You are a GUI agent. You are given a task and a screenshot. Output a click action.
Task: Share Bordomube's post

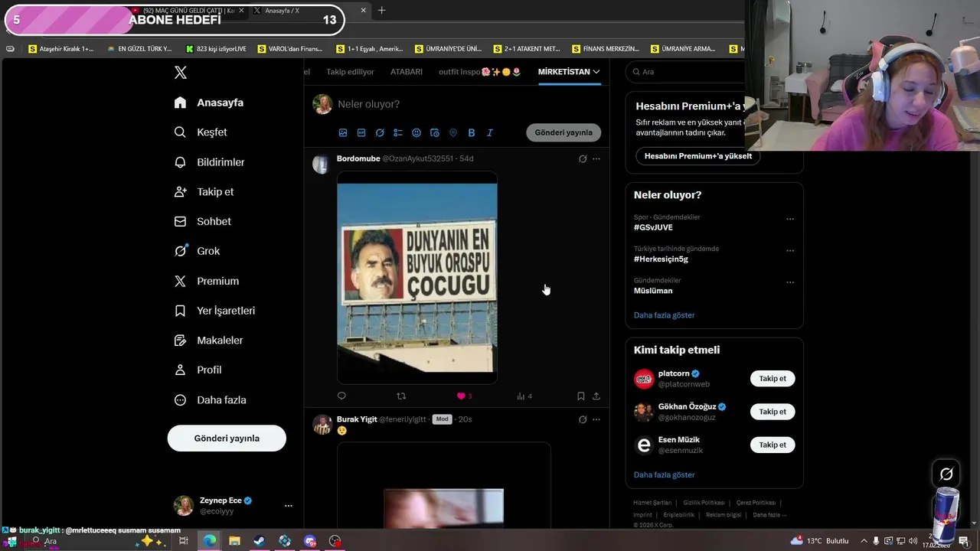coord(596,396)
